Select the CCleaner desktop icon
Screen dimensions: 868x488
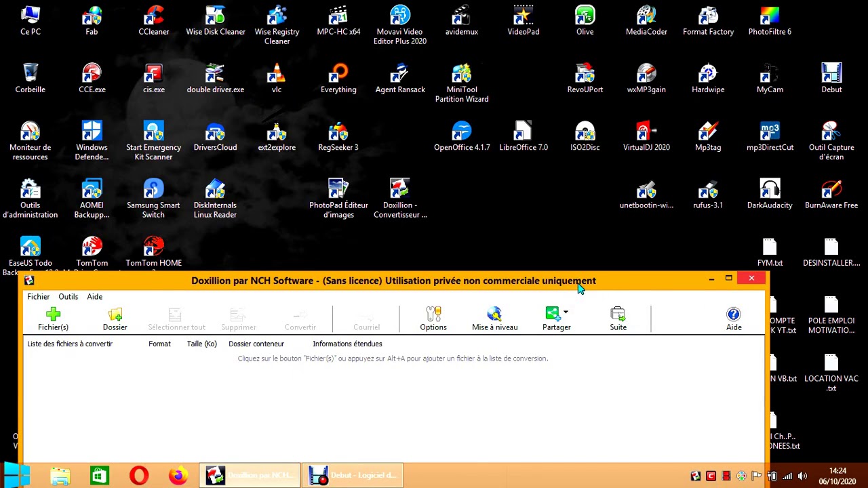pyautogui.click(x=154, y=20)
